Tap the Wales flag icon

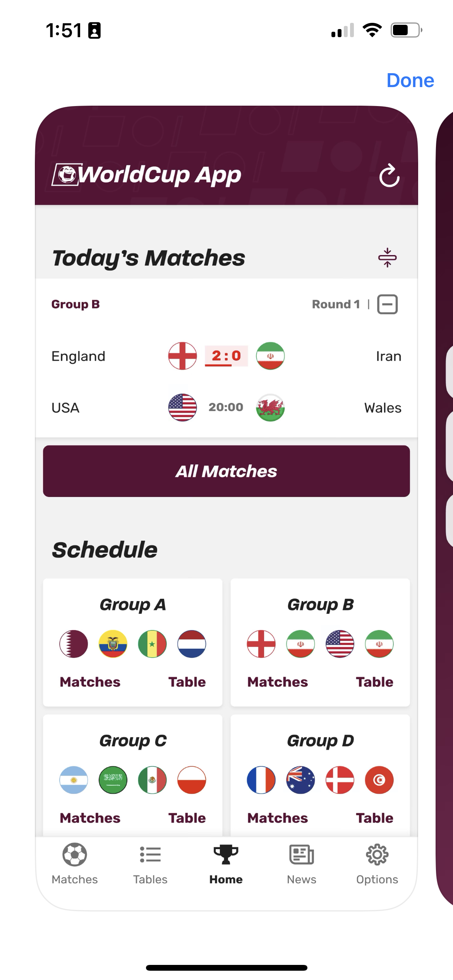coord(270,408)
